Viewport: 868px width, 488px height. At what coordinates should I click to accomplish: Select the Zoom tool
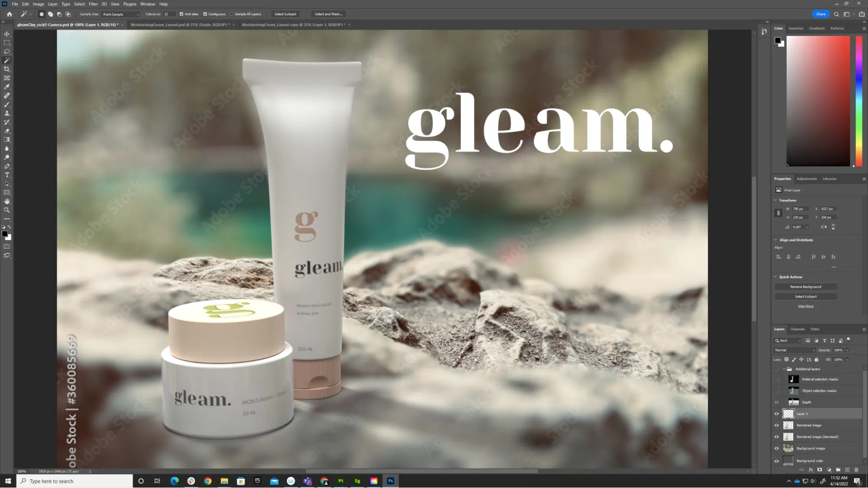tap(7, 210)
